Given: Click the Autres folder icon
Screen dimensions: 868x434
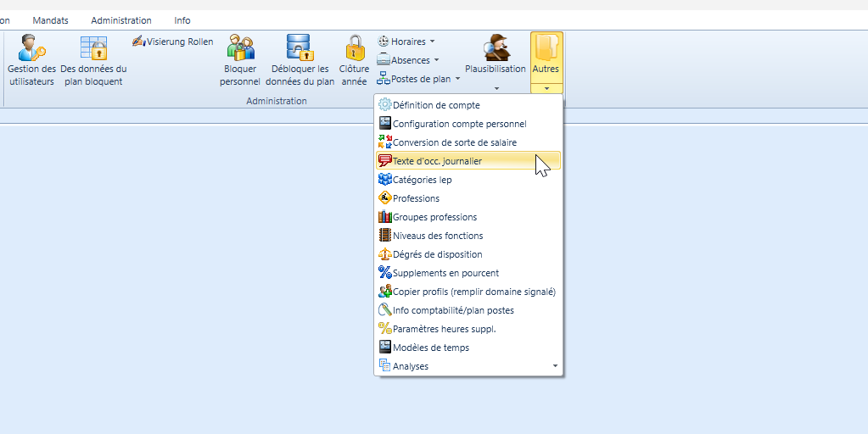Looking at the screenshot, I should 546,49.
